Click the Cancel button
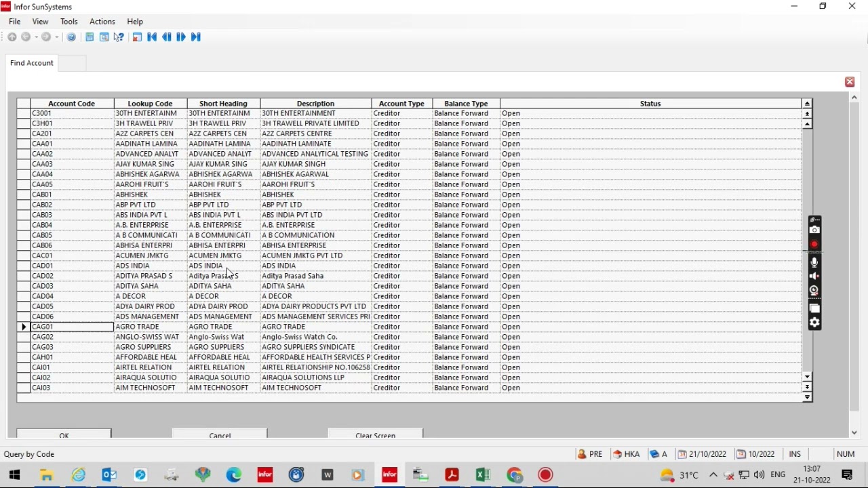Screen dimensions: 868x488 click(220, 434)
